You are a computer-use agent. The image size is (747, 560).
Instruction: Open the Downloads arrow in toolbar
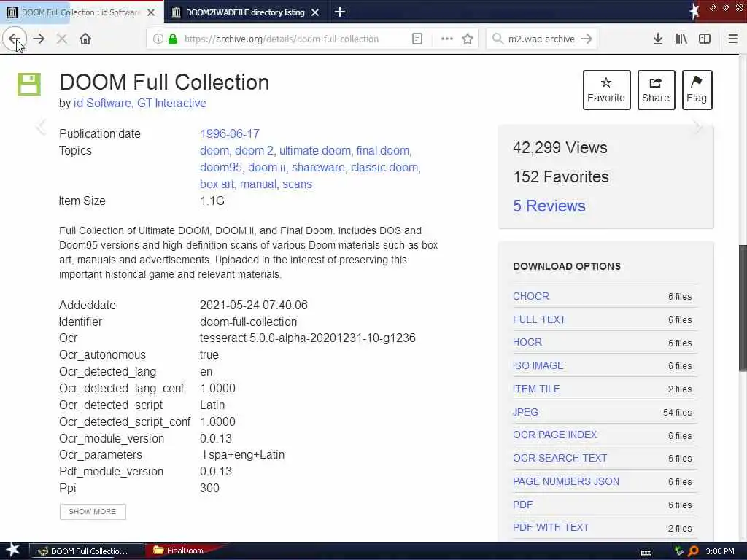tap(658, 39)
